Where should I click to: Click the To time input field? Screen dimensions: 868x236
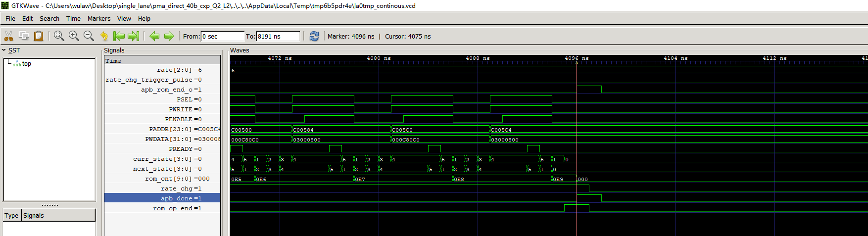pos(278,36)
